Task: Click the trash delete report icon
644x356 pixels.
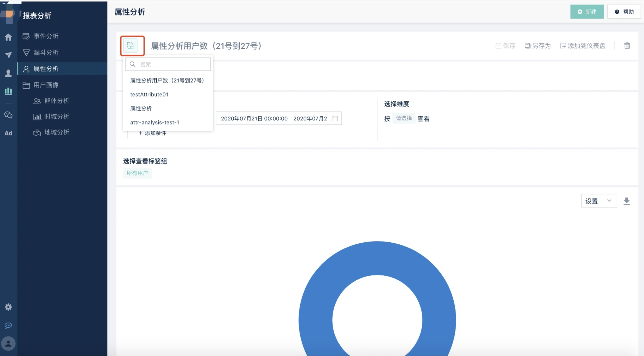Action: (627, 46)
